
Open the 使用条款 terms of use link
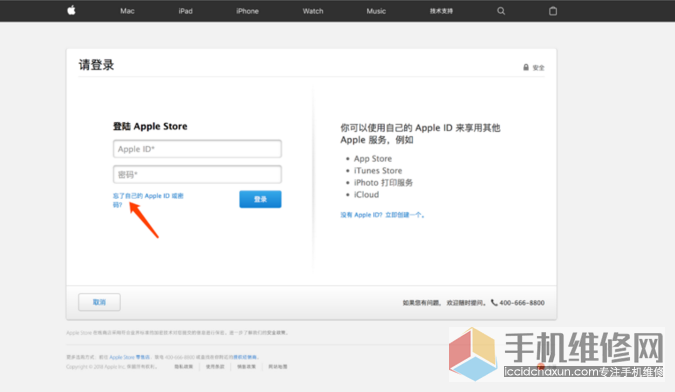pos(215,367)
